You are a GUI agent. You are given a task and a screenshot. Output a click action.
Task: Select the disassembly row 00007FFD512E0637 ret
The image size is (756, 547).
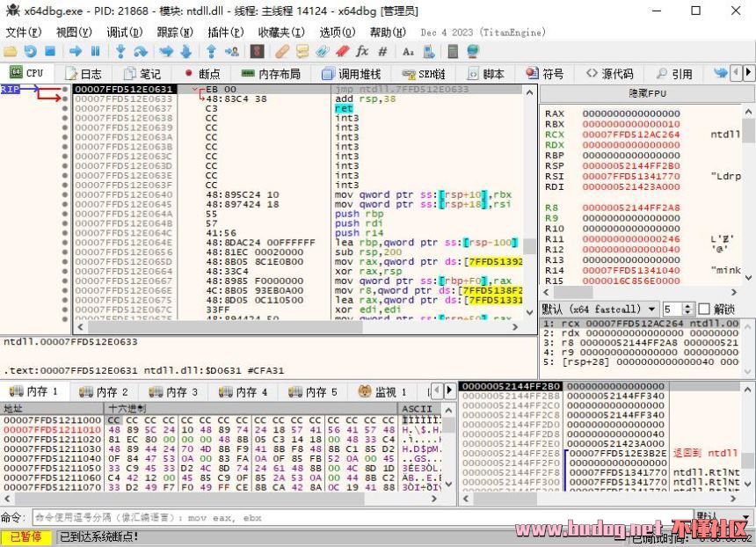click(297, 108)
